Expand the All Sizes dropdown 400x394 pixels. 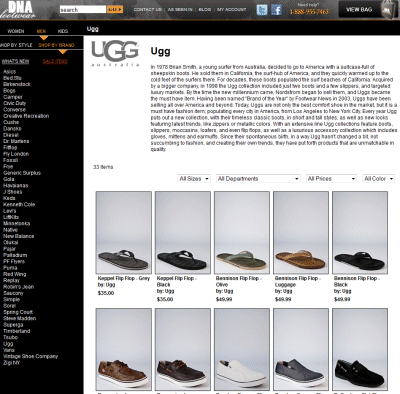194,179
